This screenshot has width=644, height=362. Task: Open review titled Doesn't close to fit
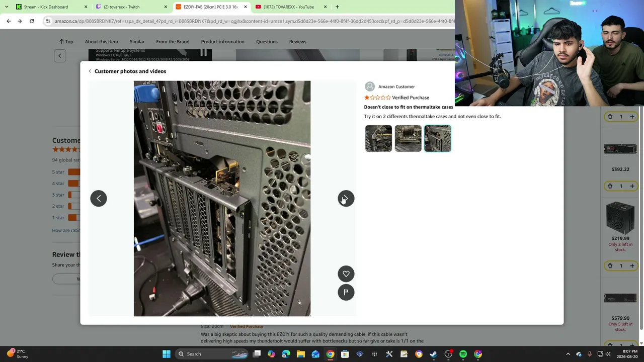pyautogui.click(x=409, y=107)
